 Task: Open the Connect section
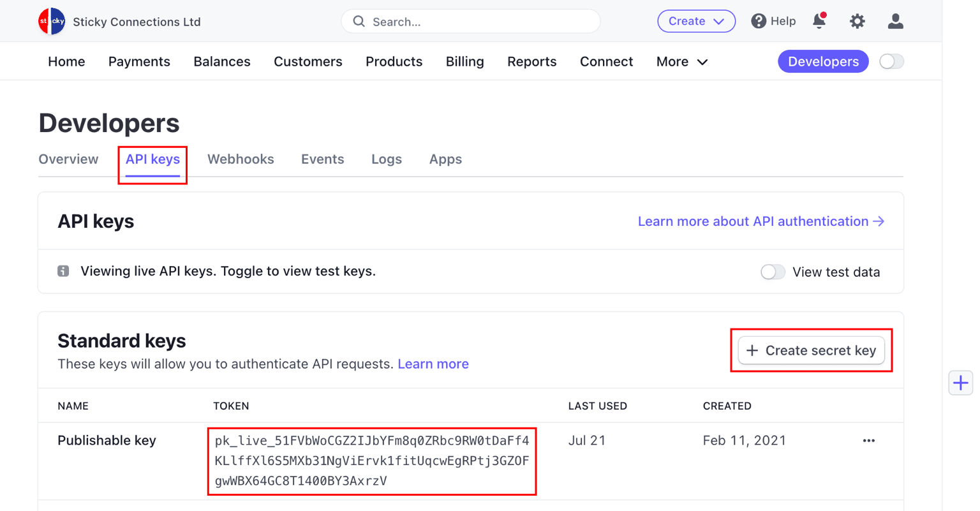pos(607,62)
